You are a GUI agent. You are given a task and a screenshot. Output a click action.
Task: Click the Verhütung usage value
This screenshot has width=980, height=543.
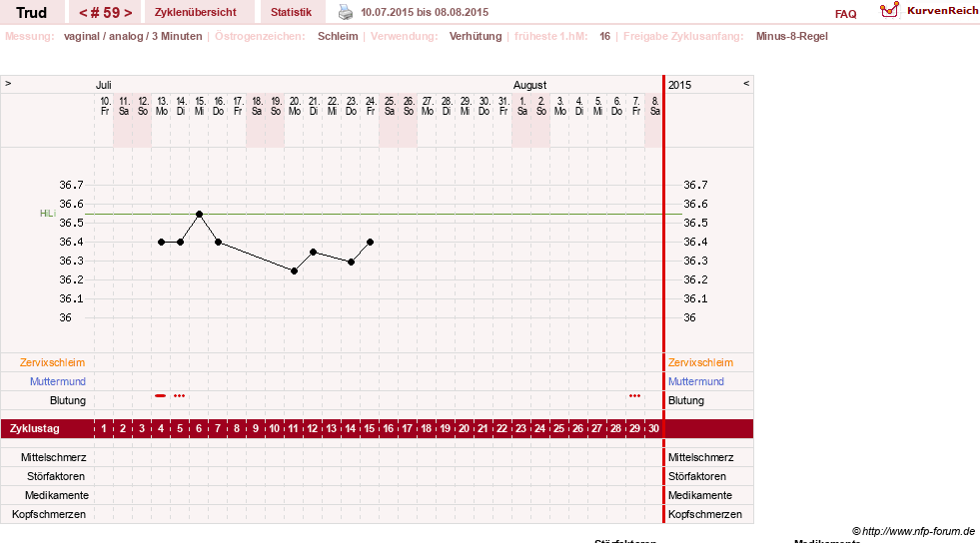[x=476, y=36]
